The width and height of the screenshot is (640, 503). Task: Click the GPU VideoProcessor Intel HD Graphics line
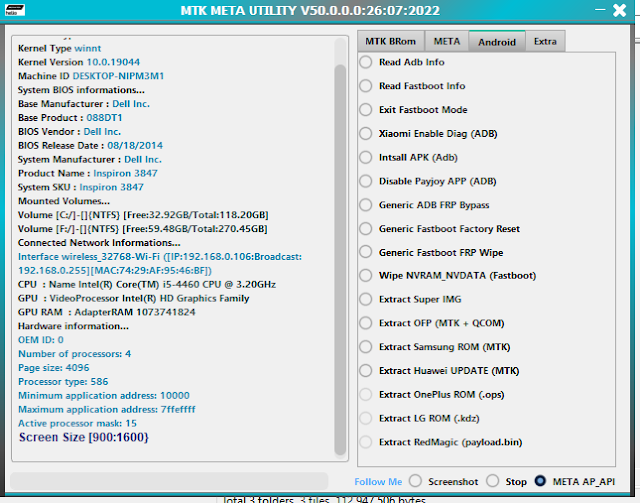coord(133,298)
